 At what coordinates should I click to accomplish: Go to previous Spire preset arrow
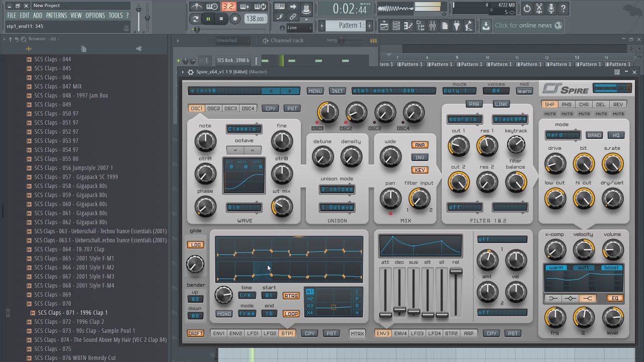(x=271, y=91)
